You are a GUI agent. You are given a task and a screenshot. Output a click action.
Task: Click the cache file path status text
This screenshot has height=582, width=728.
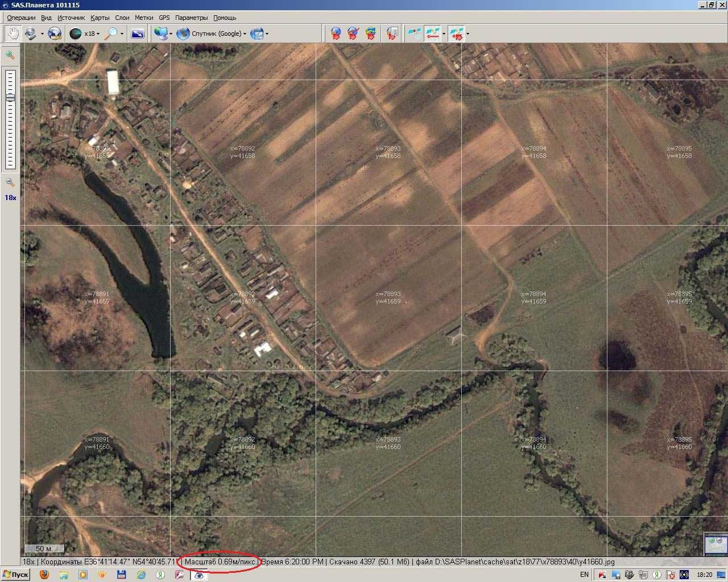pos(515,562)
